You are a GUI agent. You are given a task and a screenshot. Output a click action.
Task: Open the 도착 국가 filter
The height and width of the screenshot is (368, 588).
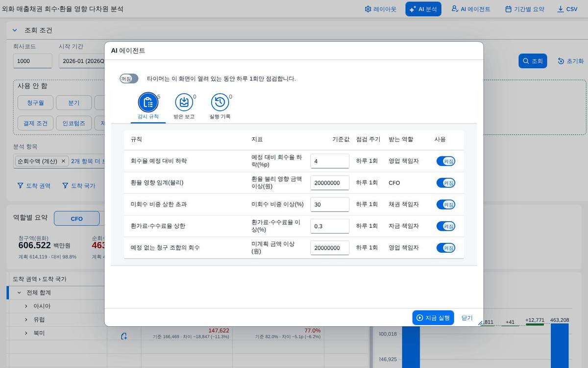click(79, 186)
